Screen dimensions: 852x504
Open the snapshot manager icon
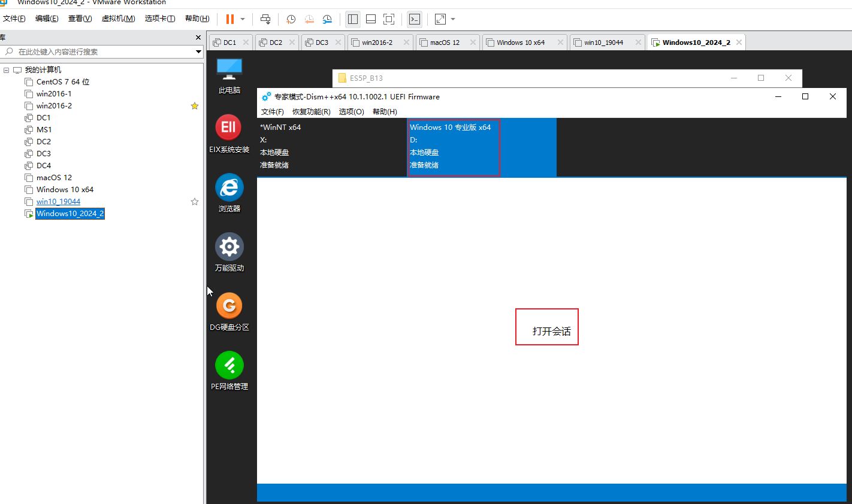pyautogui.click(x=327, y=19)
